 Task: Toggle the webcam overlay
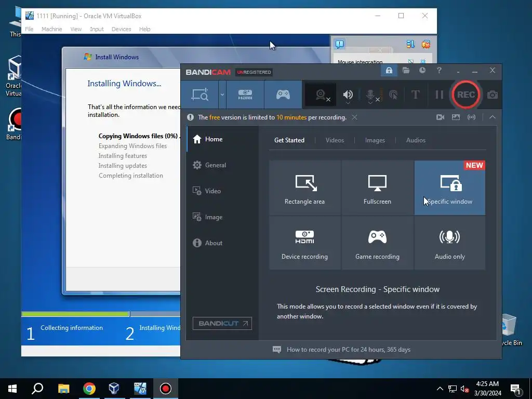[x=321, y=95]
